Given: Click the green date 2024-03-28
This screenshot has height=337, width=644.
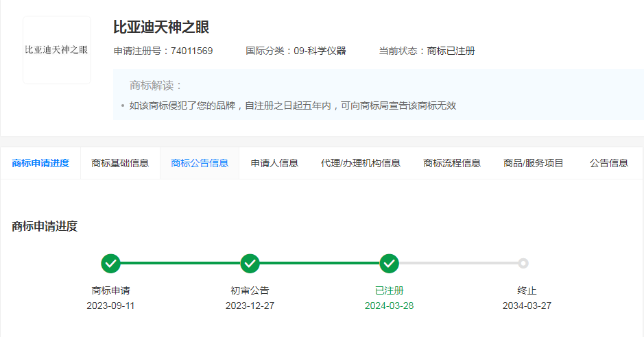Looking at the screenshot, I should (389, 306).
